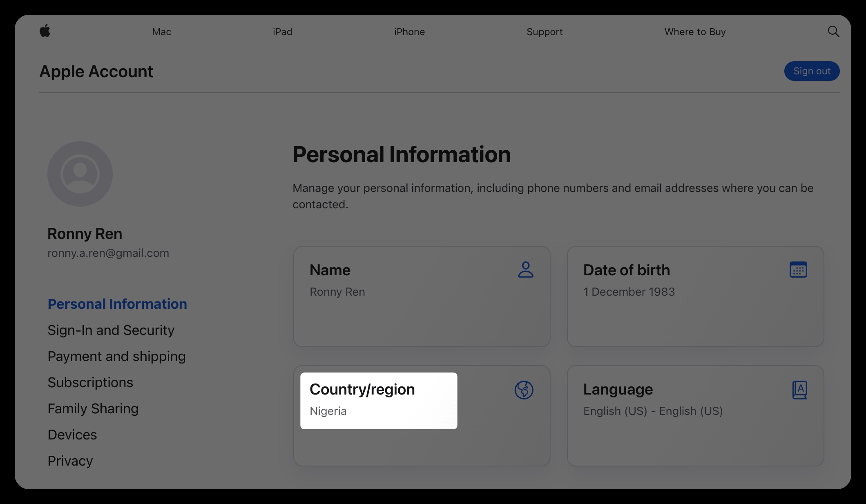The height and width of the screenshot is (504, 866).
Task: Click the globe icon in Country/region card
Action: [524, 390]
